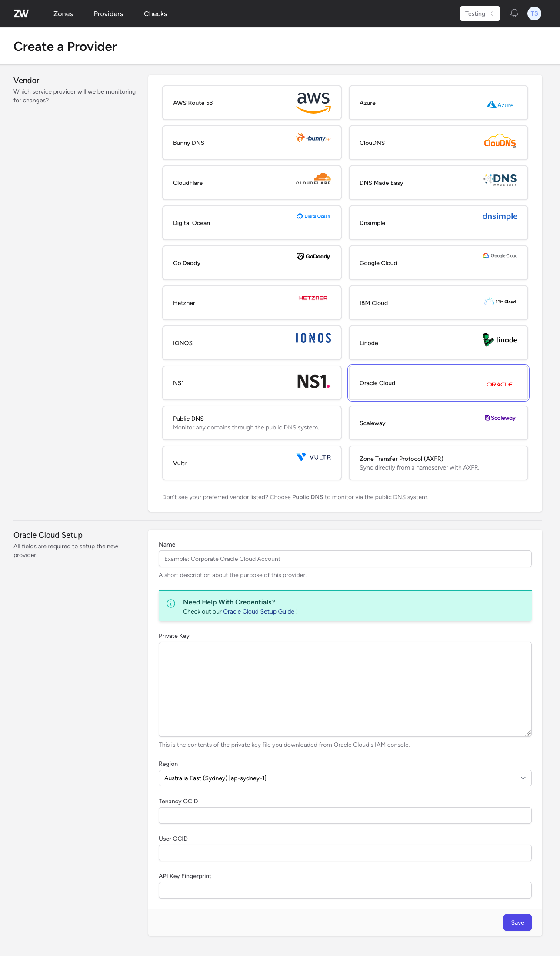Screen dimensions: 560x956
Task: Choose the IONOS vendor card
Action: (252, 343)
